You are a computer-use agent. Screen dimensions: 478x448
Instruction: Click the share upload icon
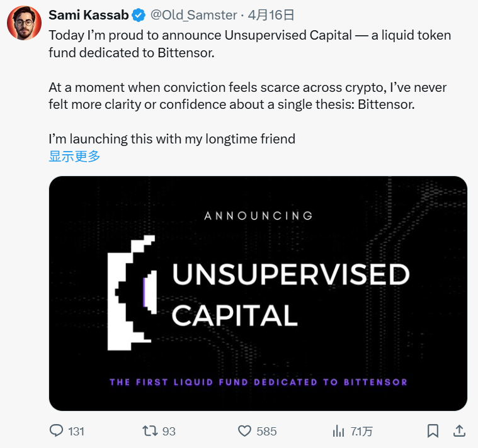[x=460, y=431]
